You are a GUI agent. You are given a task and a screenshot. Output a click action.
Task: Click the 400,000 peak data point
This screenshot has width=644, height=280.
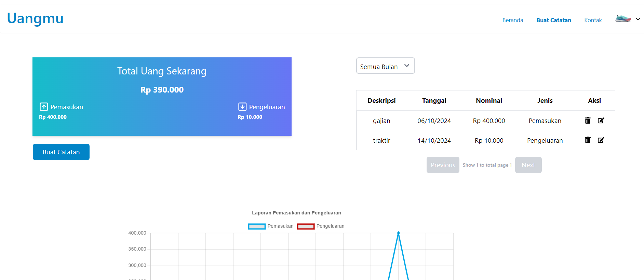tap(398, 233)
